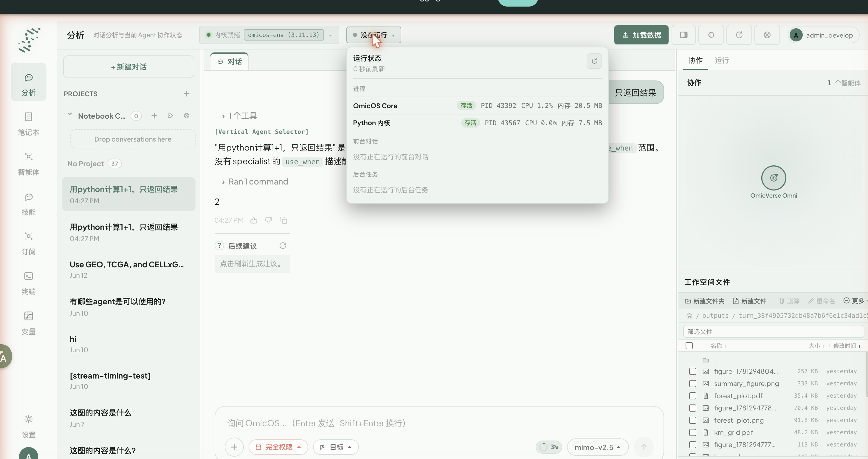Open conversation Use GEO, TCGA, and CELLxG...

129,270
